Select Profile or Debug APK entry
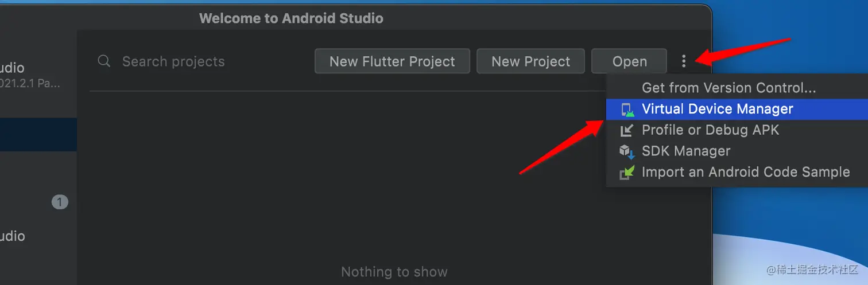The width and height of the screenshot is (868, 285). point(710,130)
